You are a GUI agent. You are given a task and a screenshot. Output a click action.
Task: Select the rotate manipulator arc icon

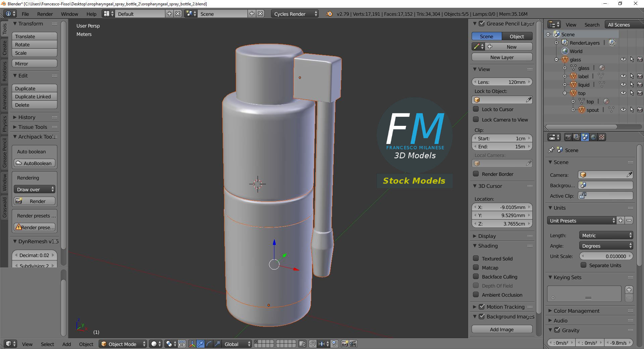coord(209,344)
